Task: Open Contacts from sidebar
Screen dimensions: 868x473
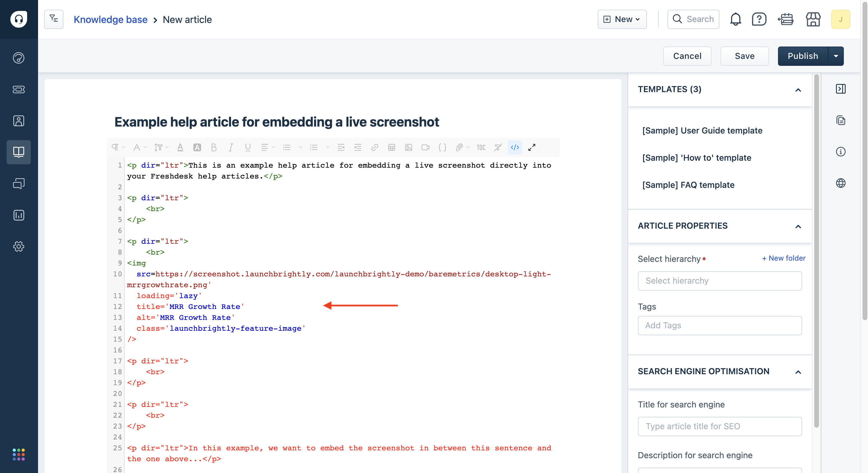Action: coord(18,121)
